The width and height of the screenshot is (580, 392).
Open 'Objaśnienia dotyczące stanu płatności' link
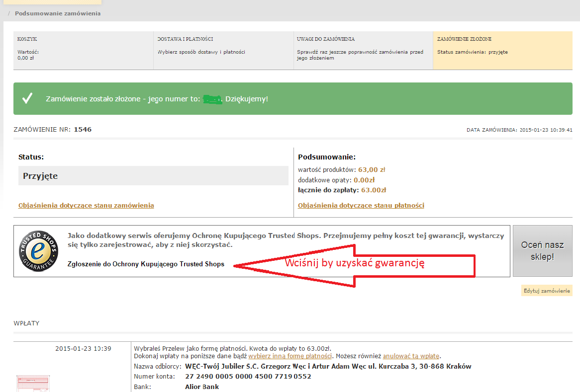pyautogui.click(x=361, y=205)
